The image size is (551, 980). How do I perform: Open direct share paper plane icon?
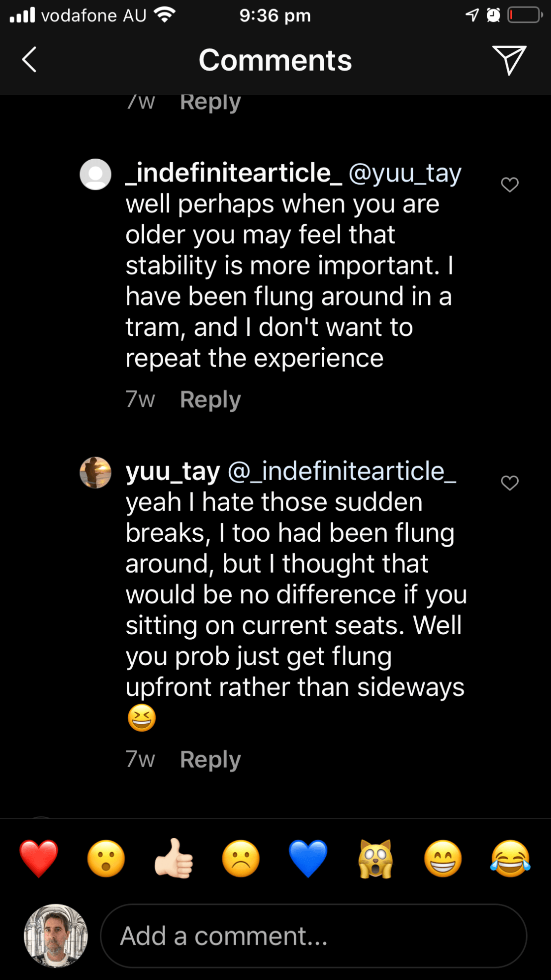[509, 60]
